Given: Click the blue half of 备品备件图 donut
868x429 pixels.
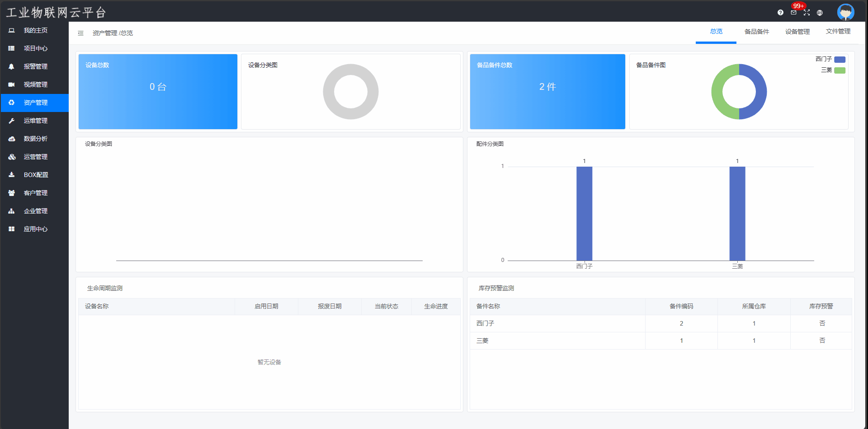Looking at the screenshot, I should [760, 92].
